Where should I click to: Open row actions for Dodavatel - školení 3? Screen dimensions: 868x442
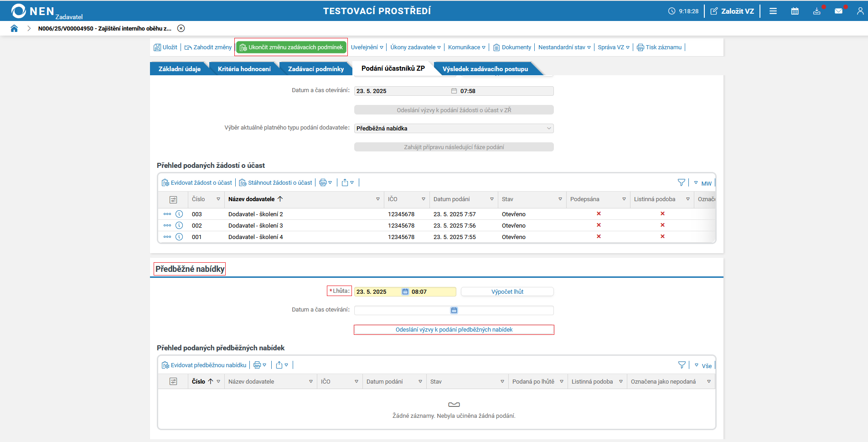click(167, 225)
